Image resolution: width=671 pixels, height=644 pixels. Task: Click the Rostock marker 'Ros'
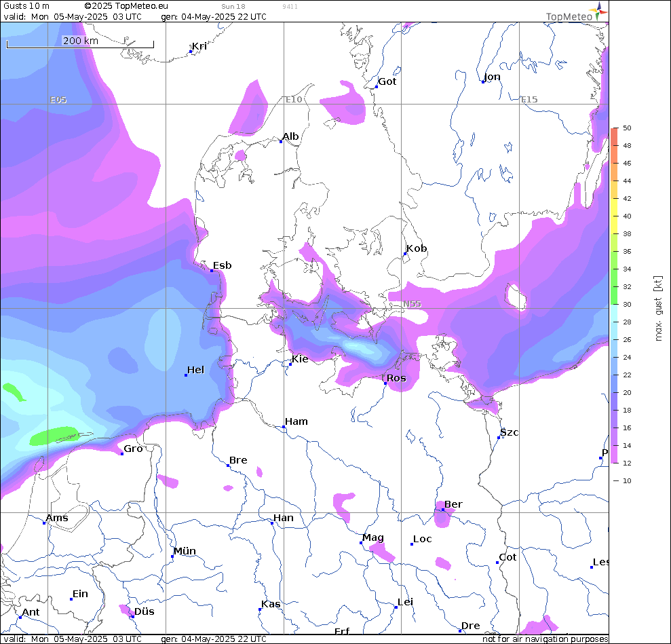[x=385, y=383]
